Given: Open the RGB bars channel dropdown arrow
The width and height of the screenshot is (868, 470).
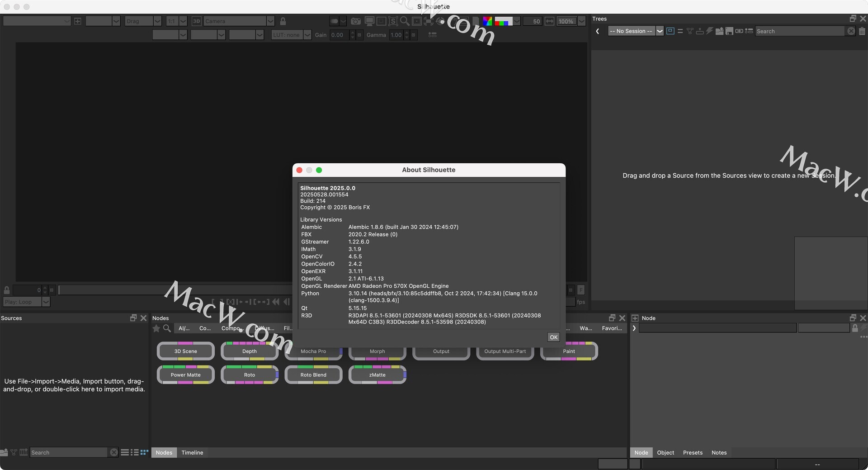Looking at the screenshot, I should [517, 21].
